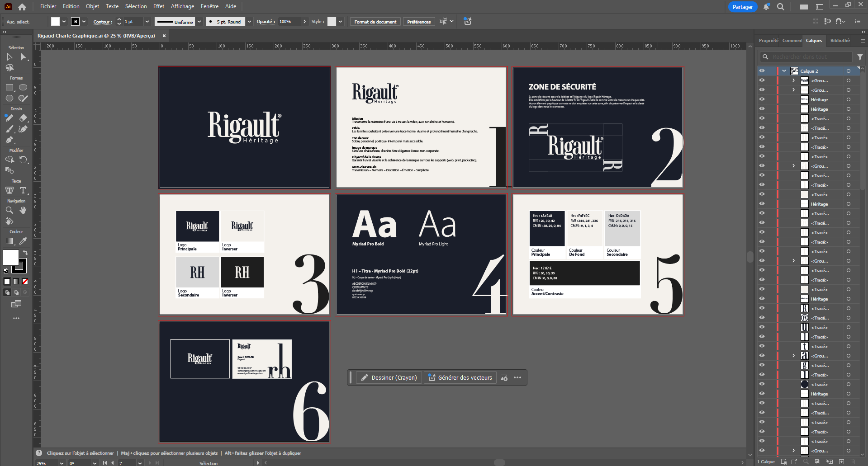The image size is (868, 466).
Task: Pick the Eraser tool in Dessin section
Action: (x=24, y=118)
